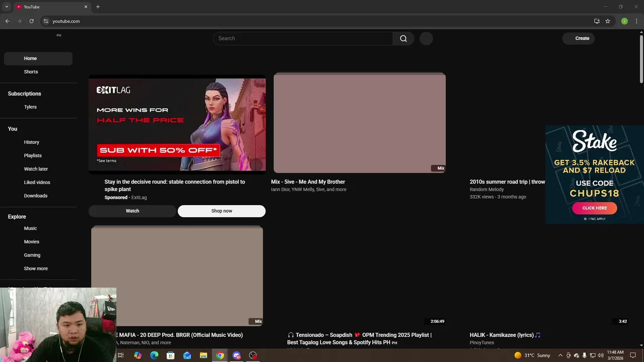Click the circular voice search button
Viewport: 644px width, 362px height.
[x=426, y=38]
